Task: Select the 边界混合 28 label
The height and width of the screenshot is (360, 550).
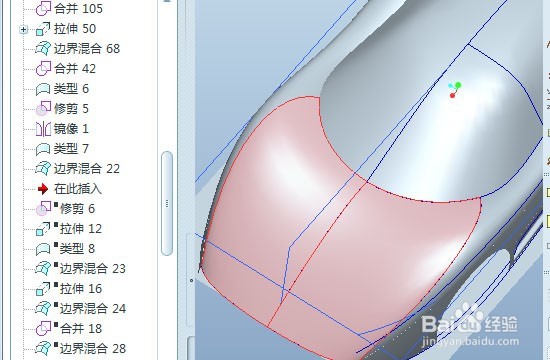Action: 93,349
